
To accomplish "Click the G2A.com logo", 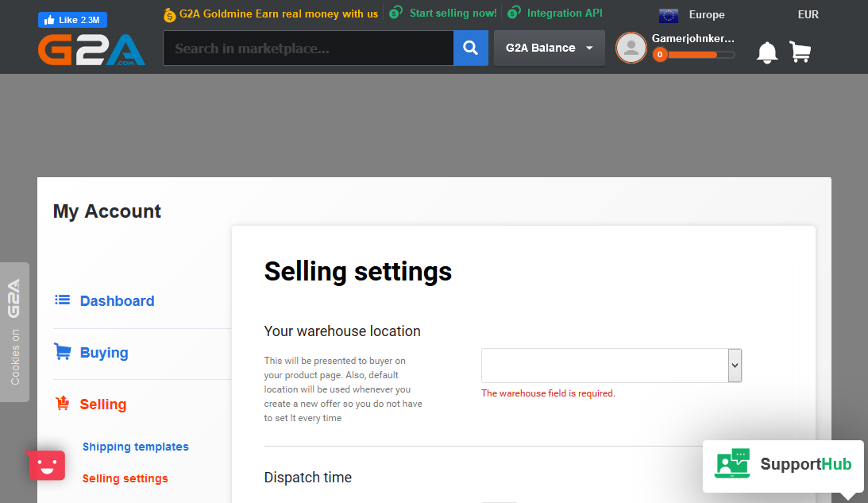I will click(x=91, y=50).
